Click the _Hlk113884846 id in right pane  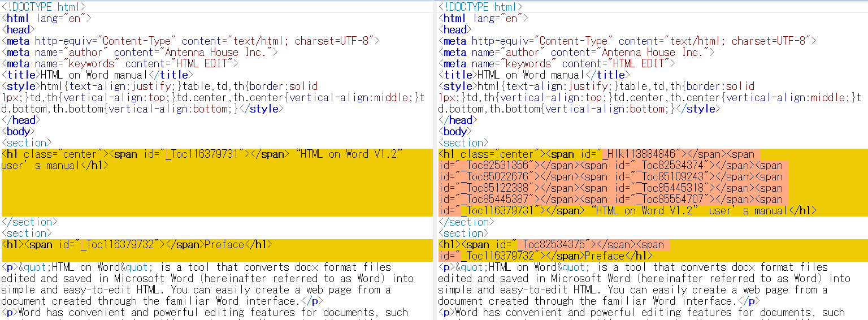(639, 154)
